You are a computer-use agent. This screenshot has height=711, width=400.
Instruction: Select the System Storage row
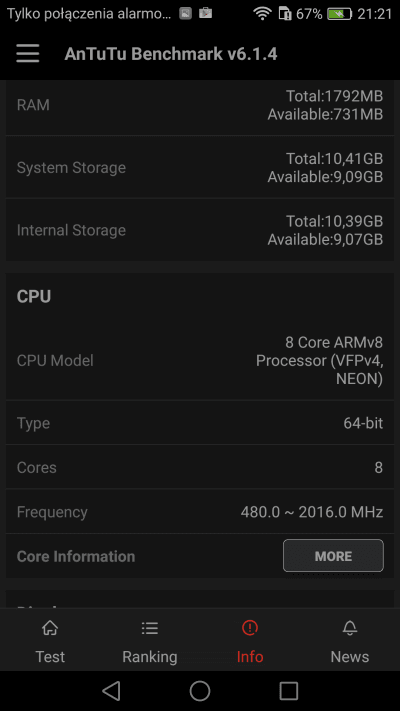[x=200, y=167]
